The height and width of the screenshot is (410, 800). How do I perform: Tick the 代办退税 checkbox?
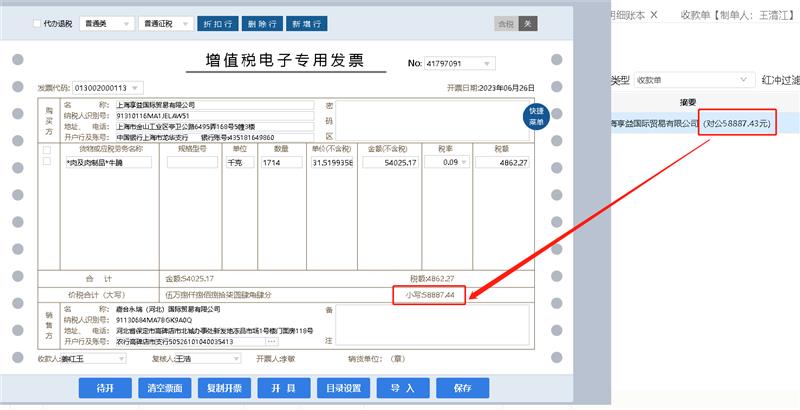[38, 23]
